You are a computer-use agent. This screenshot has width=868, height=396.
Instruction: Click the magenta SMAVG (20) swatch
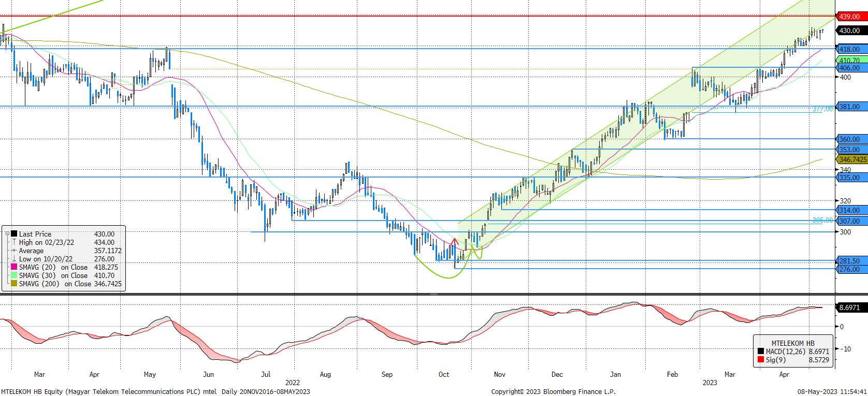click(x=14, y=267)
